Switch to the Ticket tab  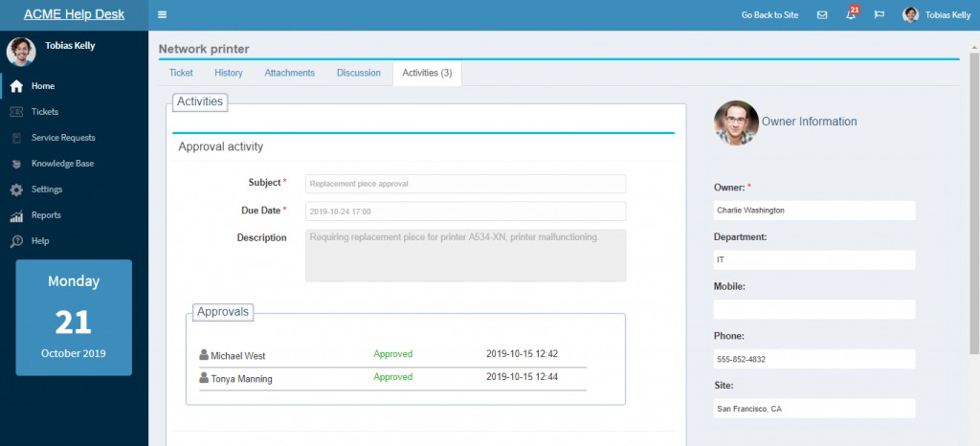[x=181, y=73]
